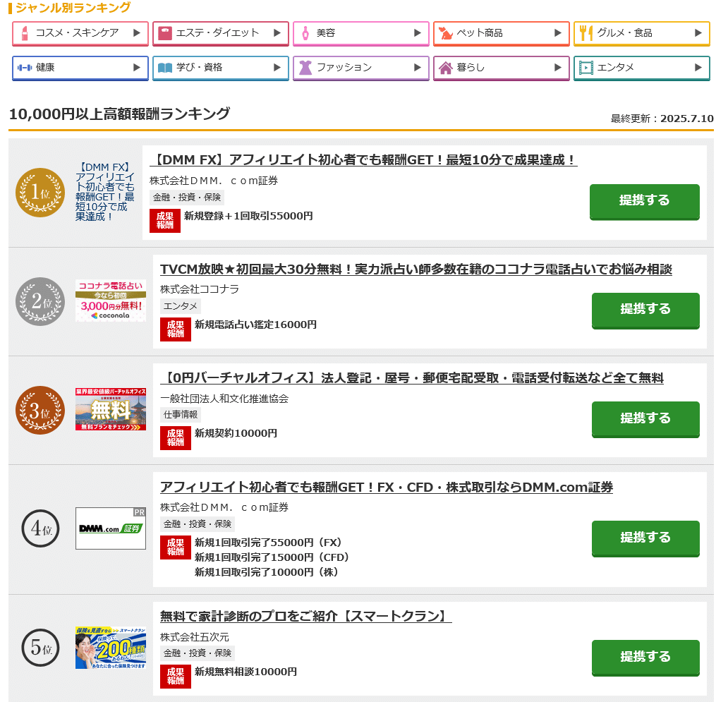Click 提携する for 0円バーチャルオフィス
Viewport: 728px width, 702px height.
coord(645,419)
